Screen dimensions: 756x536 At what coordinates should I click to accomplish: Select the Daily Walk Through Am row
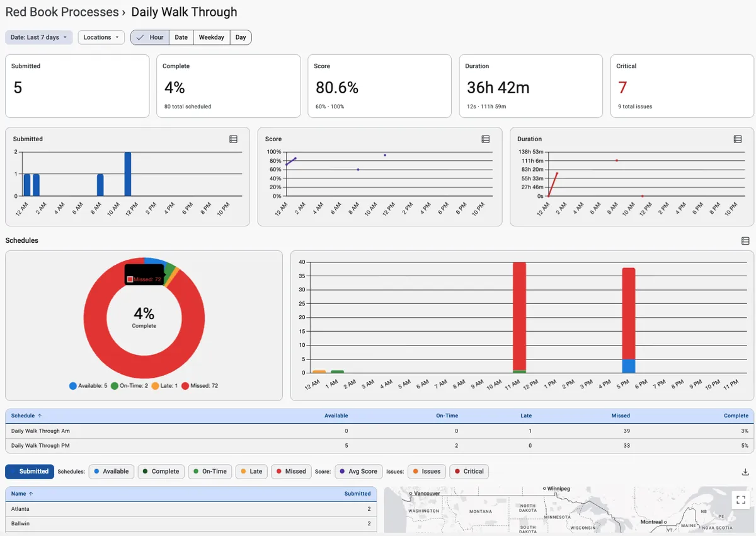379,431
